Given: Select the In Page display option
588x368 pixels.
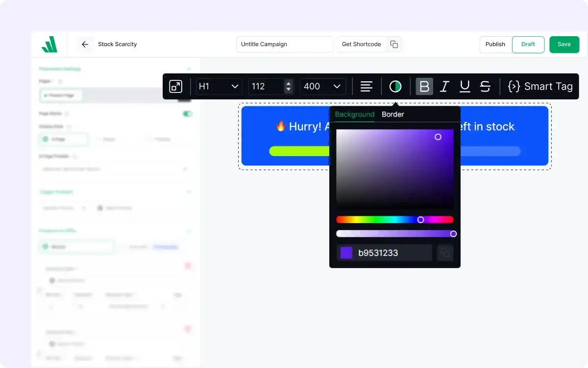Looking at the screenshot, I should click(x=63, y=139).
